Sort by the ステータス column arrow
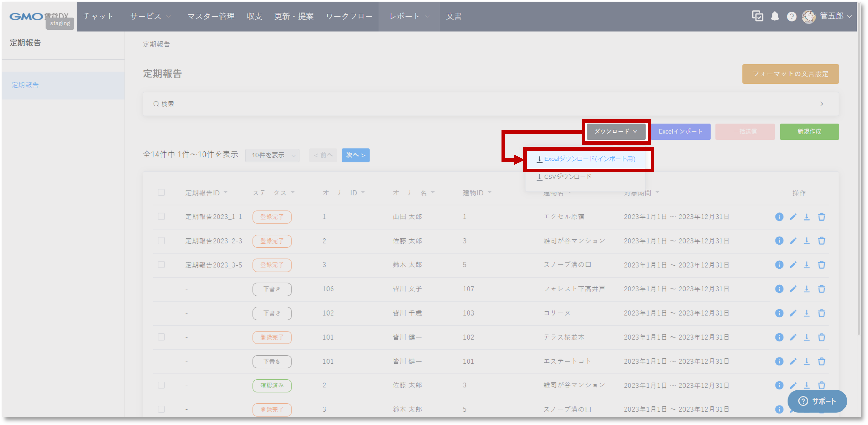 (x=293, y=192)
